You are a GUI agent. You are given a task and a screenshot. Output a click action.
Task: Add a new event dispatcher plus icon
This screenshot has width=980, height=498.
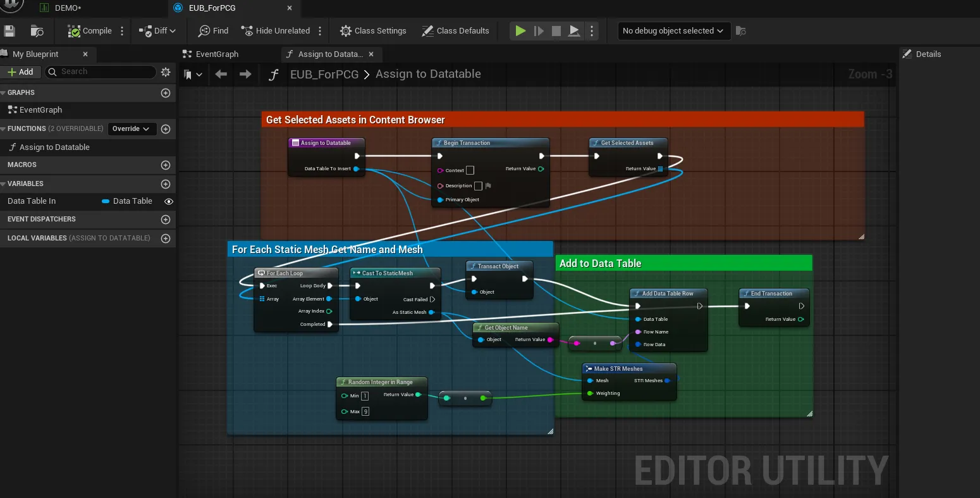166,219
